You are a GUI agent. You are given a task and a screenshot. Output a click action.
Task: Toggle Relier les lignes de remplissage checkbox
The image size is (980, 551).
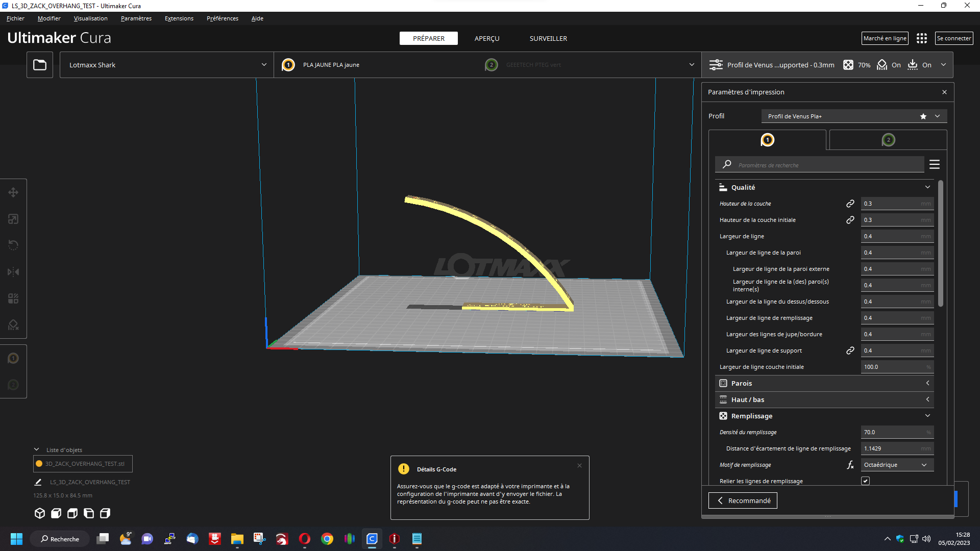[866, 481]
